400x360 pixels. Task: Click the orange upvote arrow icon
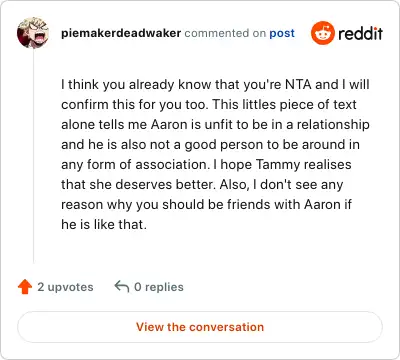[25, 287]
